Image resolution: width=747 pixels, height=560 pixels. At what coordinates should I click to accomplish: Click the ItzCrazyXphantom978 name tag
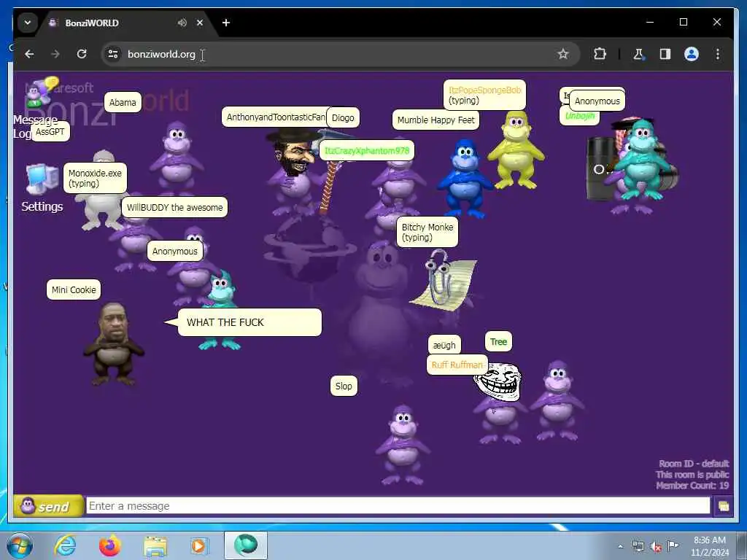[x=367, y=151]
